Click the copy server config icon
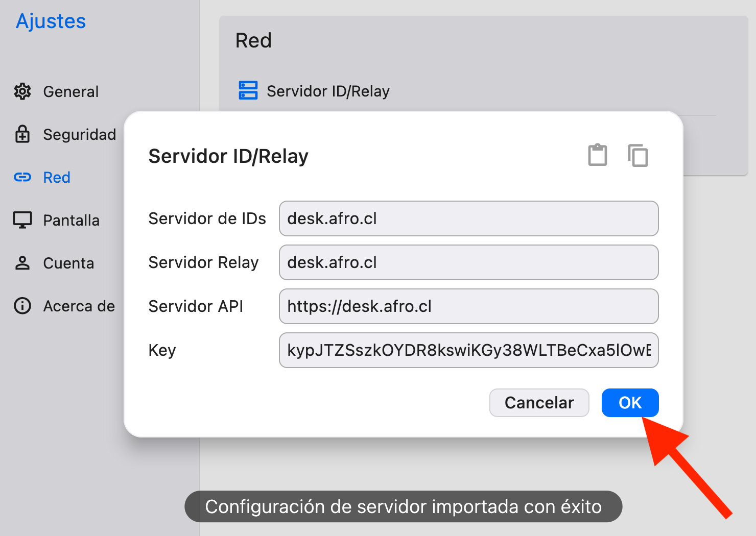Screen dimensions: 756x536 (638, 155)
